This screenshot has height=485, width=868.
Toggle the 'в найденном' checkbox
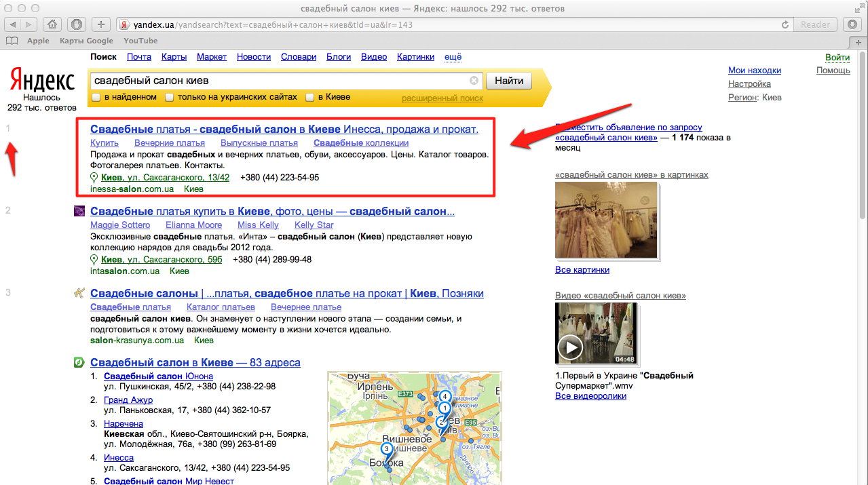pyautogui.click(x=96, y=97)
